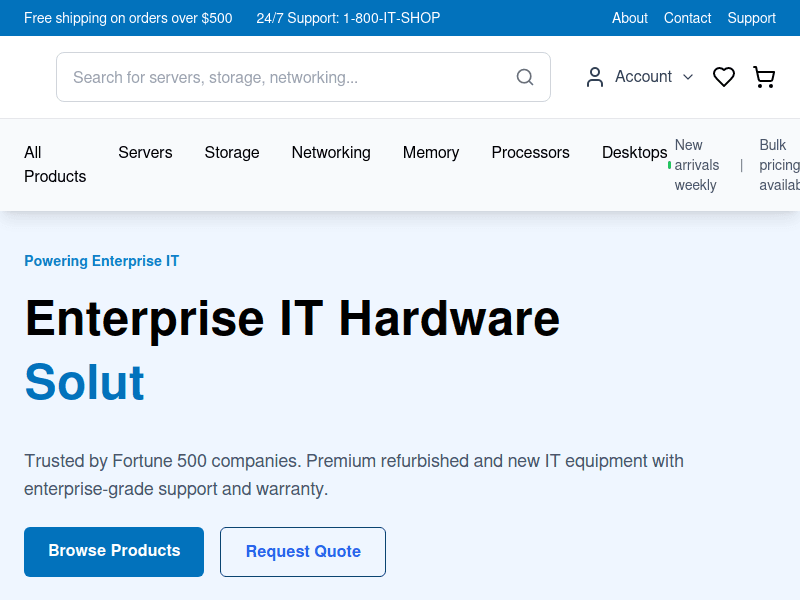Click the search magnifying glass icon
Viewport: 800px width, 600px height.
(525, 76)
